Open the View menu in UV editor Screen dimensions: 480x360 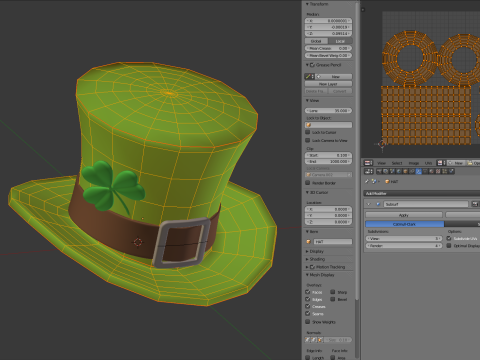tap(381, 163)
